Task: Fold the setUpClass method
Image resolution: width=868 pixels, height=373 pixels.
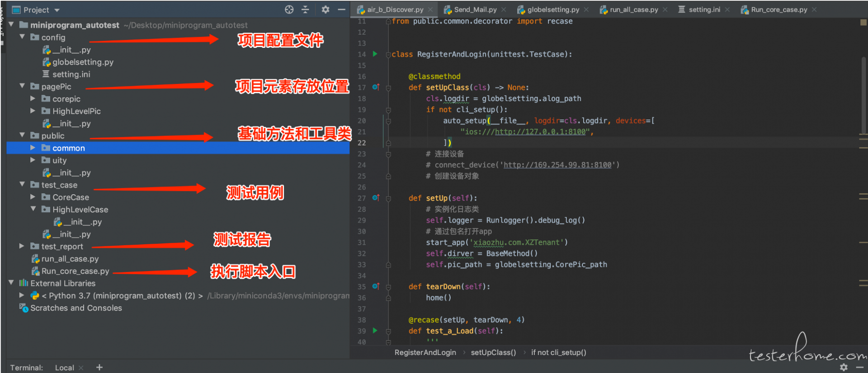Action: [x=388, y=88]
